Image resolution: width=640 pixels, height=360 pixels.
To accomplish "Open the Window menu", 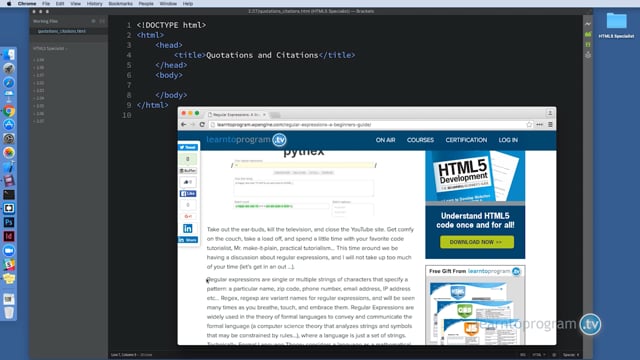I will pyautogui.click(x=168, y=3).
